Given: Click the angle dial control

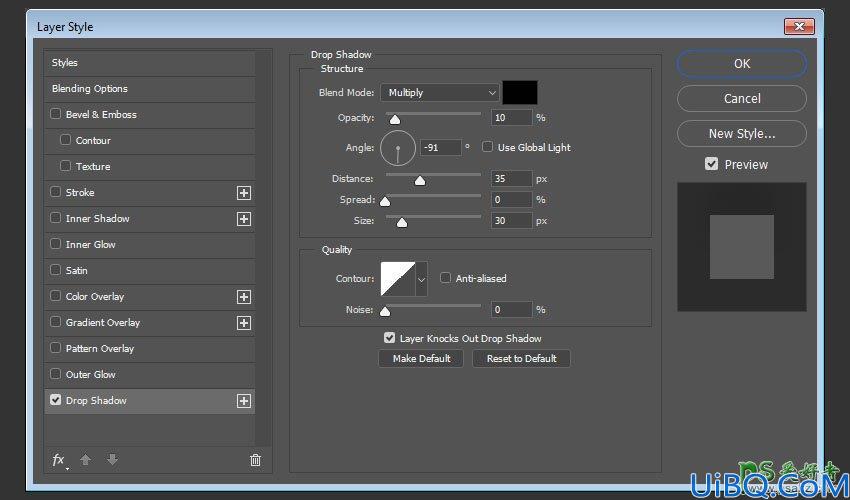Looking at the screenshot, I should 398,148.
